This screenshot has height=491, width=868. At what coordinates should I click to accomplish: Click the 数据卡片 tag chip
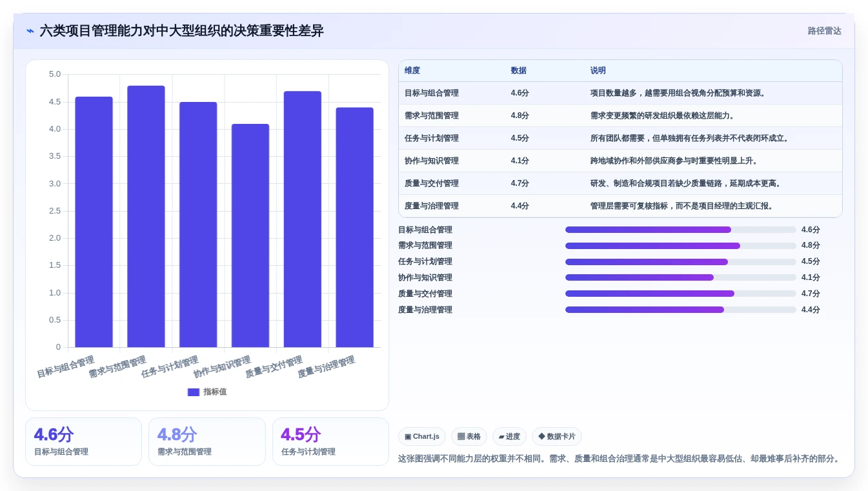[557, 437]
